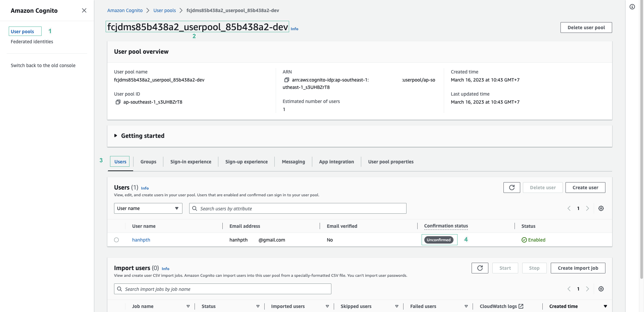Go to next page of import jobs

[587, 289]
